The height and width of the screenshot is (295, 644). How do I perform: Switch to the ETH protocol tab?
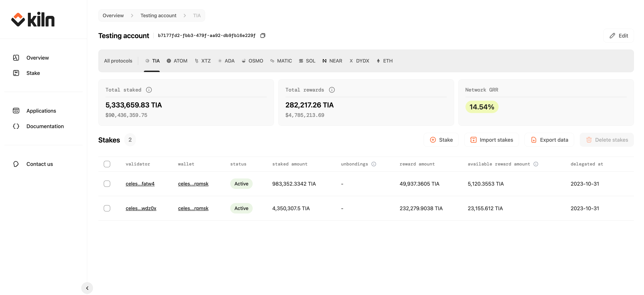click(385, 61)
